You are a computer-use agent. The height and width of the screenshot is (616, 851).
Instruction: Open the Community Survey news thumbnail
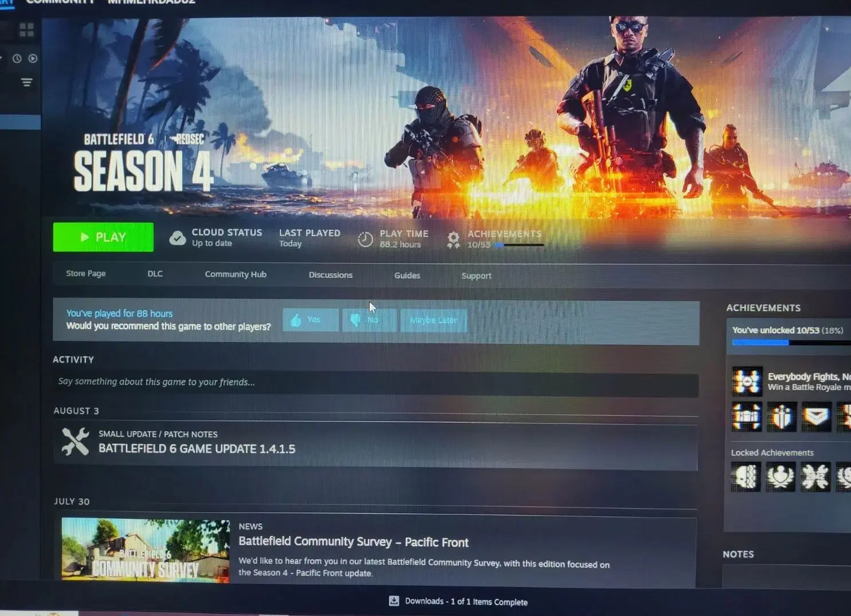tap(146, 550)
